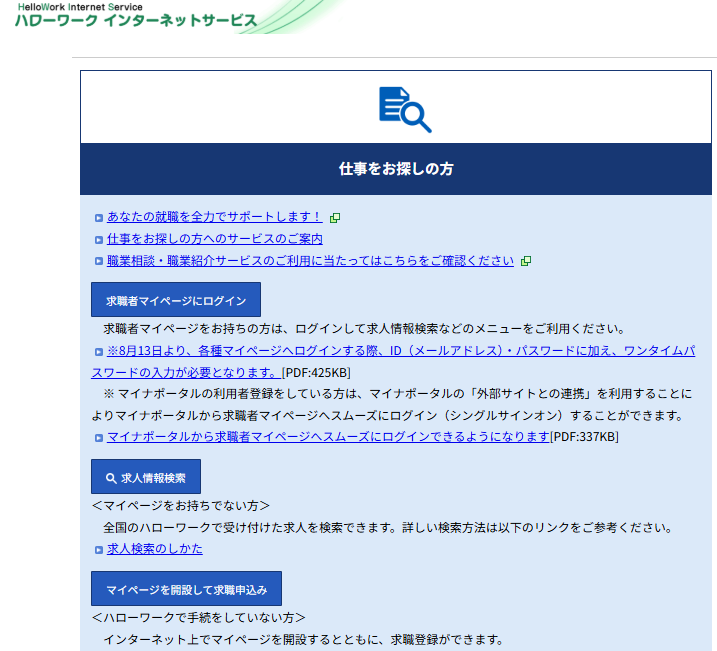Viewport: 717px width, 651px height.
Task: Click bullet icon before ※8月13日より notice
Action: click(98, 352)
